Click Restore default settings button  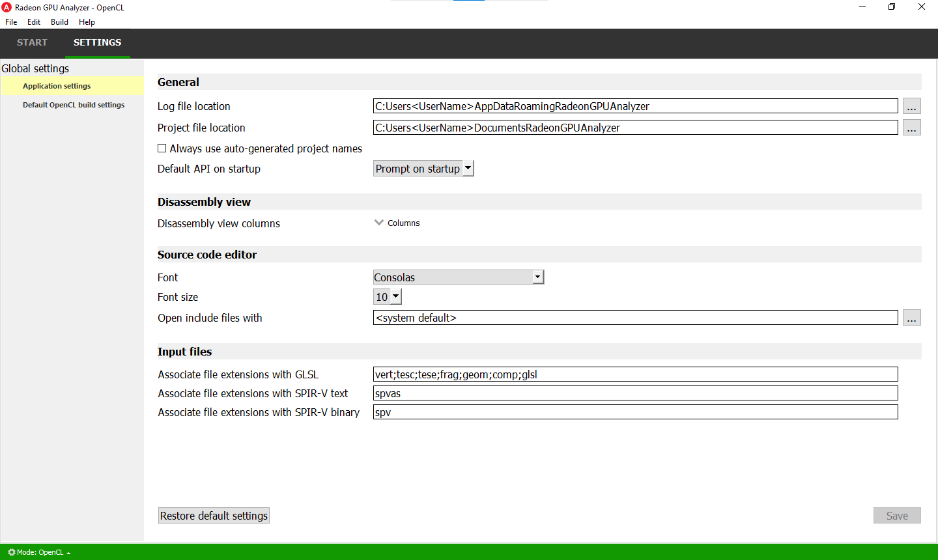point(214,516)
